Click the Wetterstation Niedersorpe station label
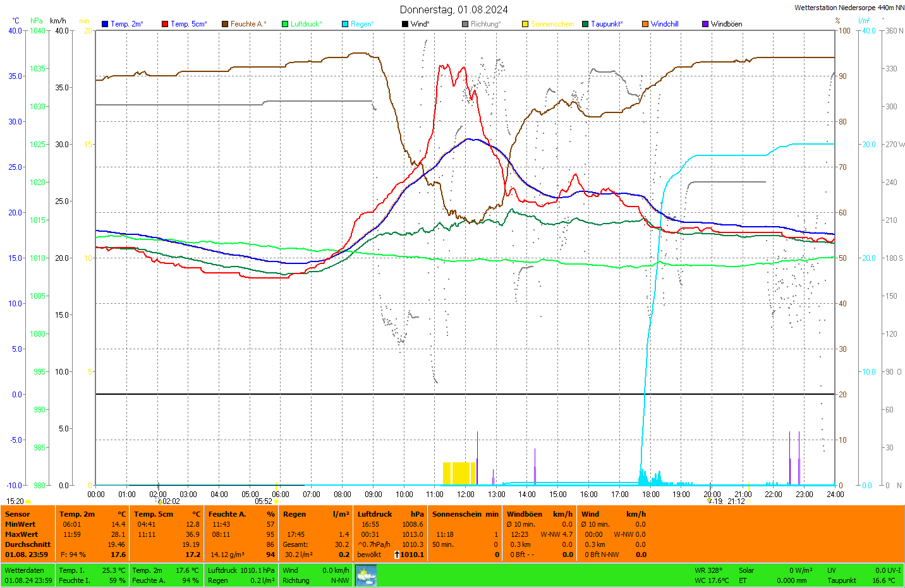Image resolution: width=905 pixels, height=588 pixels. point(849,8)
